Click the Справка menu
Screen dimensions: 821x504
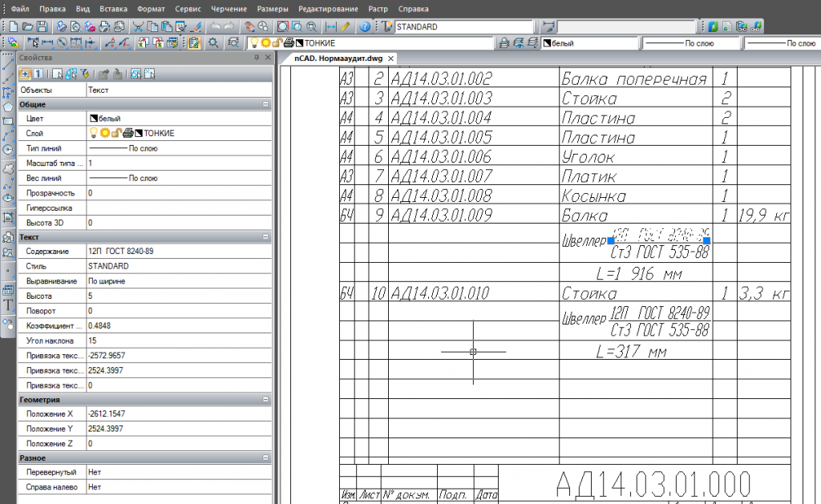pyautogui.click(x=413, y=9)
